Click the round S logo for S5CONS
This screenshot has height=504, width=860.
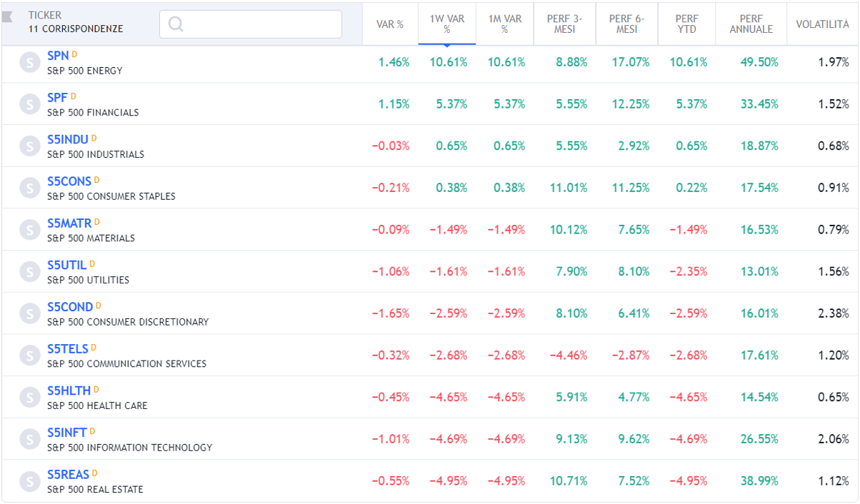29,188
